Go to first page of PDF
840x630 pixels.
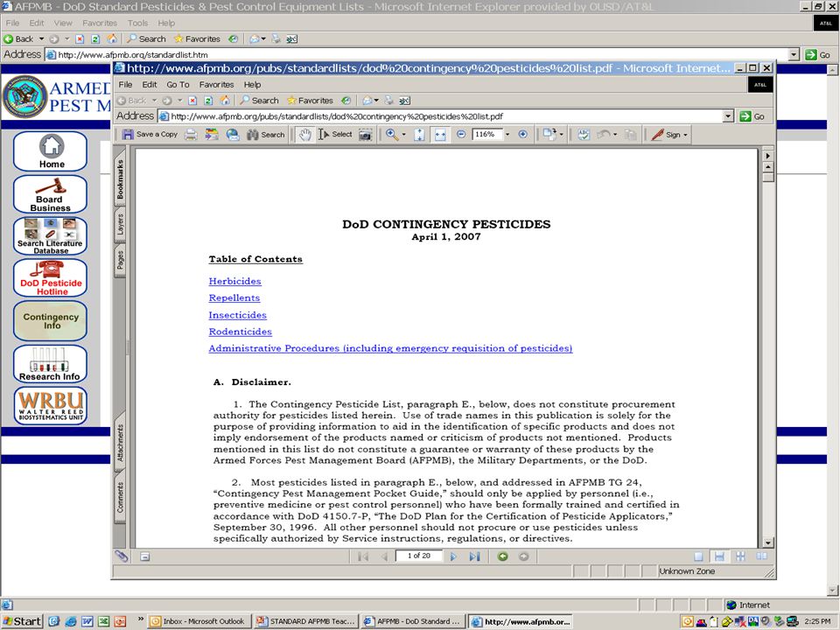click(x=363, y=556)
